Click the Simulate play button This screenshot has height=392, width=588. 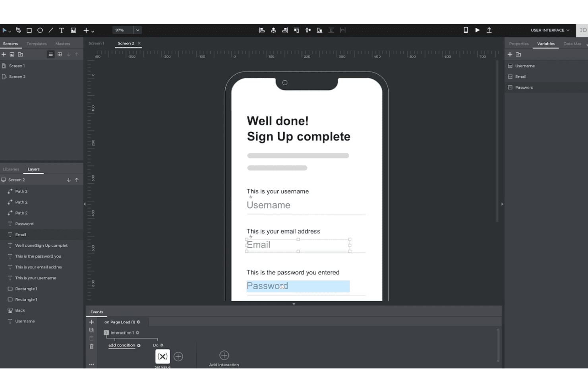point(478,30)
